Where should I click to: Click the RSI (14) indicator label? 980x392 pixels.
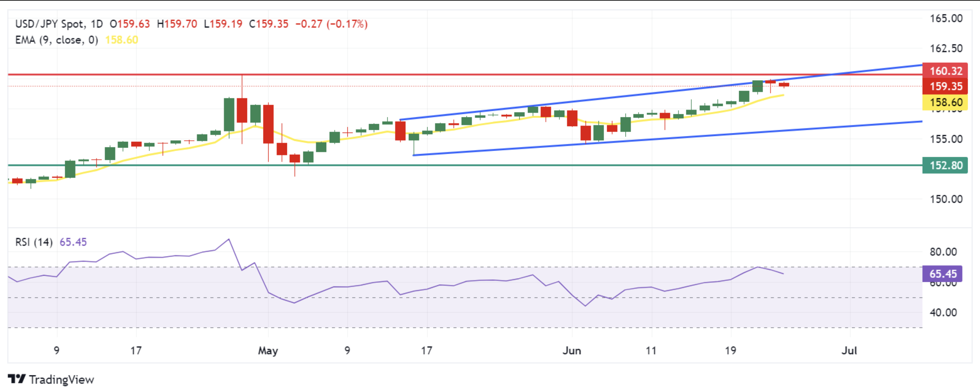coord(34,242)
